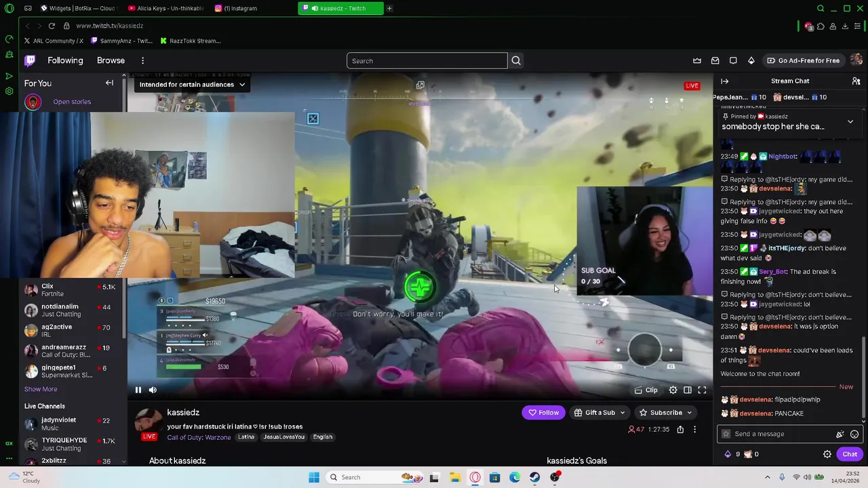
Task: Open the Bits balance icon below chat
Action: pyautogui.click(x=728, y=454)
